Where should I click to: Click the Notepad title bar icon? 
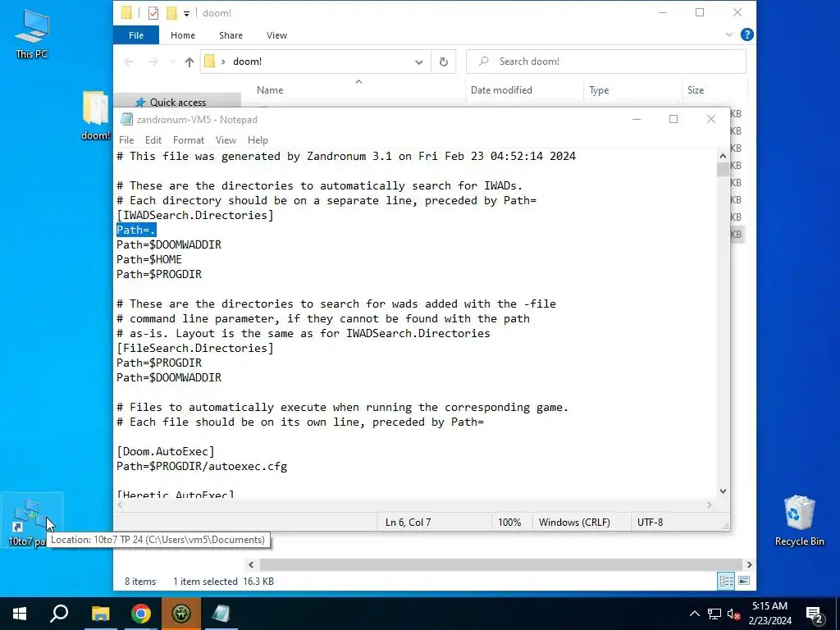[126, 120]
